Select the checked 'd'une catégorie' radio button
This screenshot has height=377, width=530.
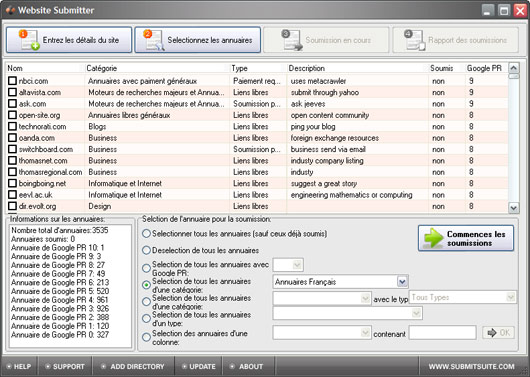click(x=146, y=285)
